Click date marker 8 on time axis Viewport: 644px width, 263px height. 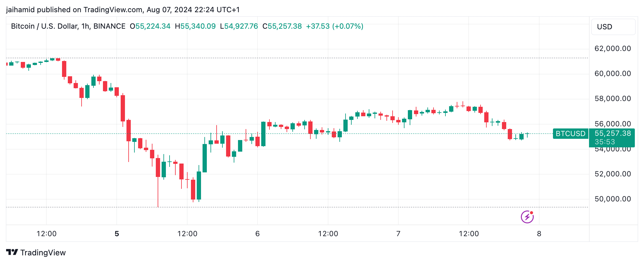539,234
